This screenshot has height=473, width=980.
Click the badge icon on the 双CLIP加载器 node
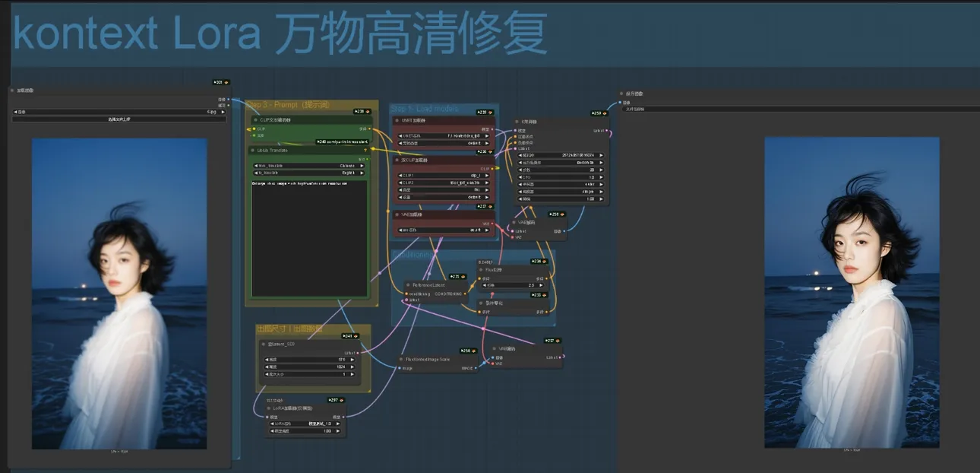click(x=489, y=151)
